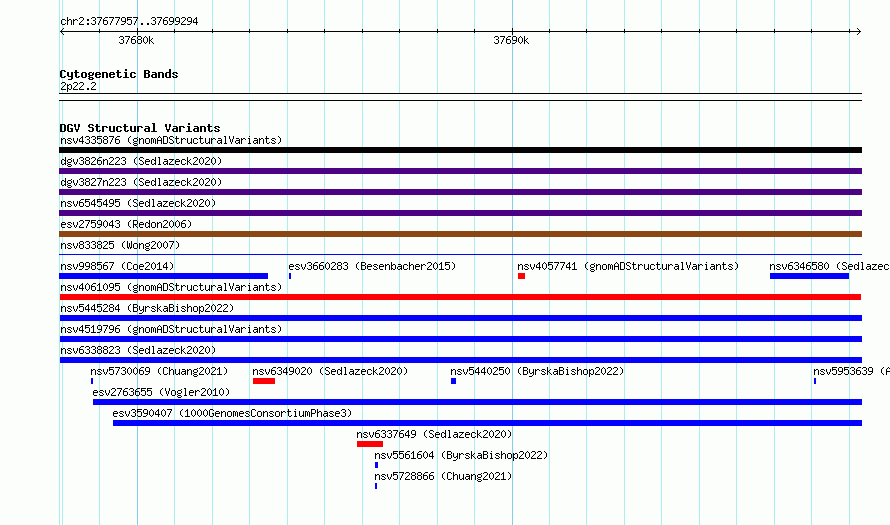The image size is (890, 525).
Task: Click the right arrow of the ruler
Action: point(858,32)
